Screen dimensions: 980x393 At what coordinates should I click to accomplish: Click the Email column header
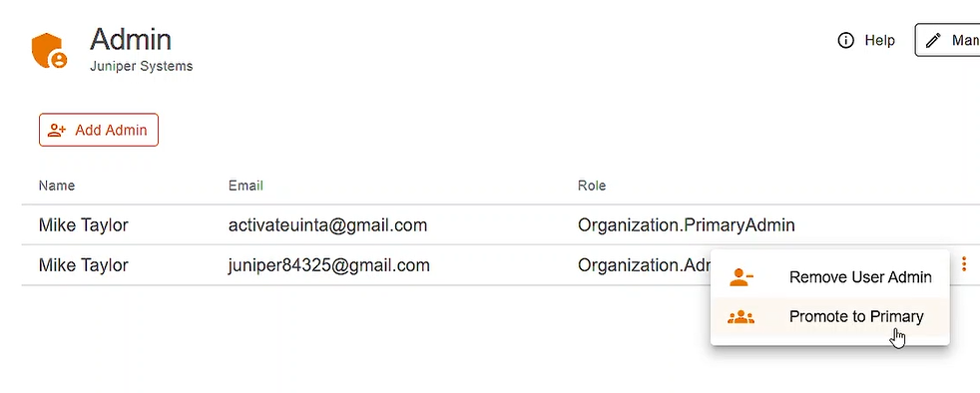[245, 186]
